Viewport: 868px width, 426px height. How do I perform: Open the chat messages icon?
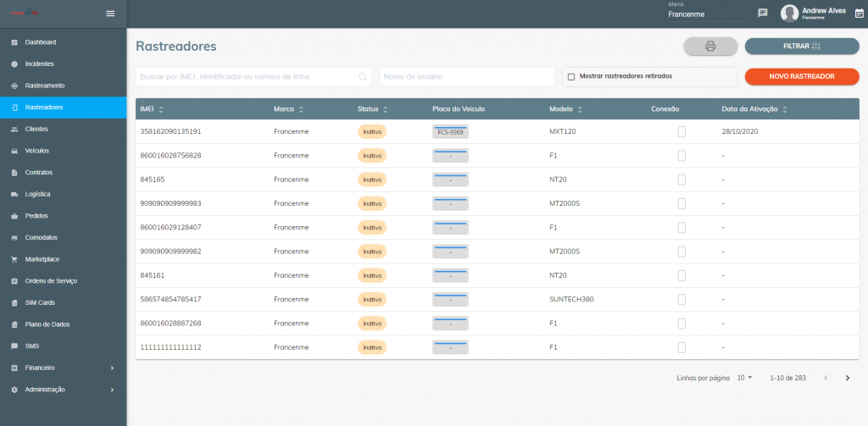762,13
